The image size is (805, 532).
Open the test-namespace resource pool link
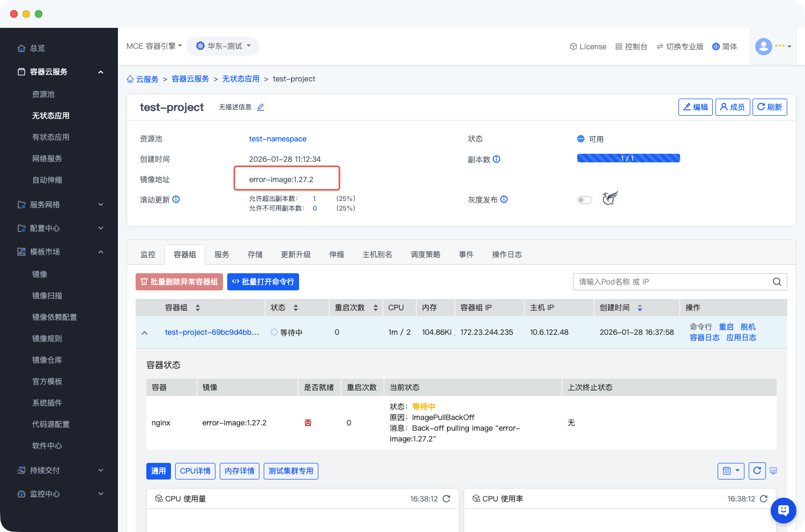278,139
